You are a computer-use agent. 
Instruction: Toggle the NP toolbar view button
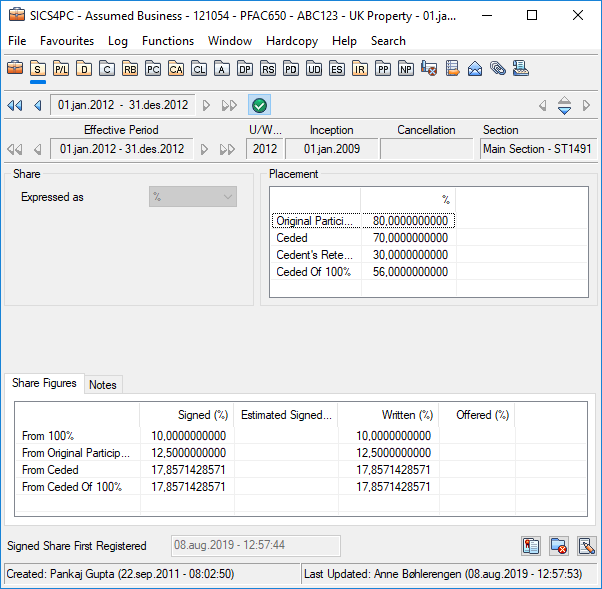coord(406,69)
